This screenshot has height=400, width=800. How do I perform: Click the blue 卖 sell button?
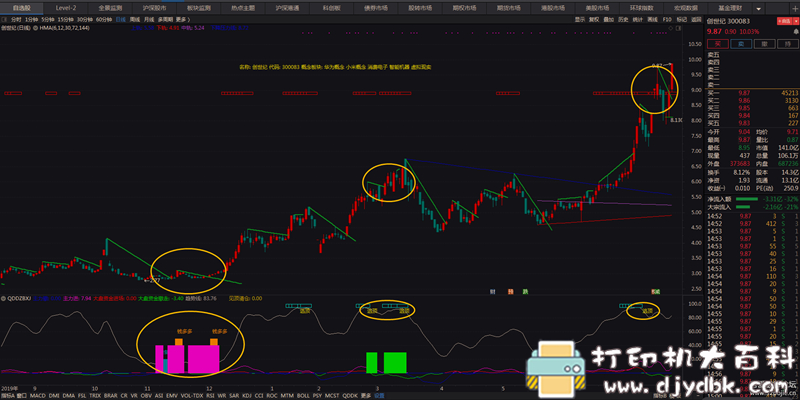click(x=740, y=44)
